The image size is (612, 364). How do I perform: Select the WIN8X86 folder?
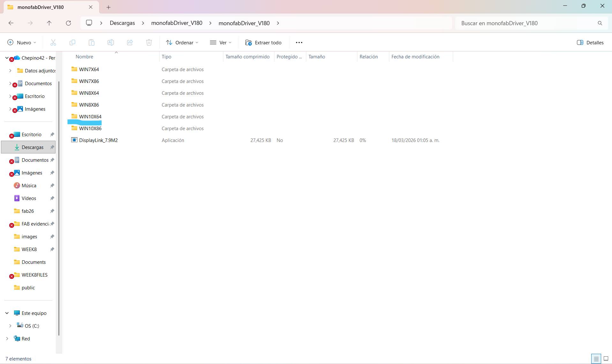point(89,105)
